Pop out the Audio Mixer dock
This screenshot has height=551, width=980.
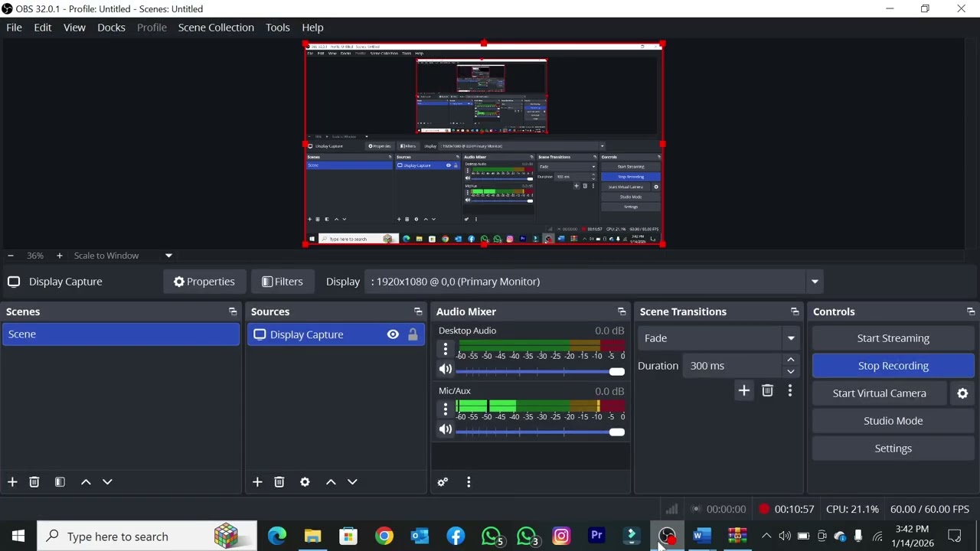click(622, 311)
